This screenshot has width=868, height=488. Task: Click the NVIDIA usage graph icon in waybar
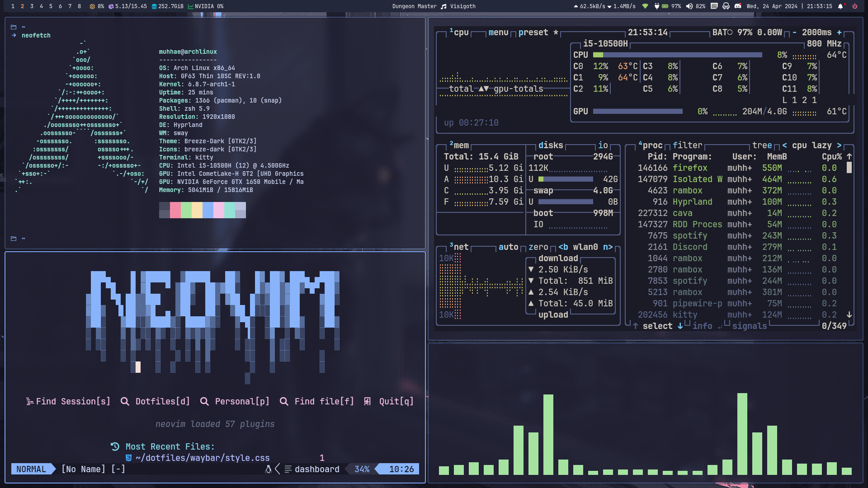191,6
